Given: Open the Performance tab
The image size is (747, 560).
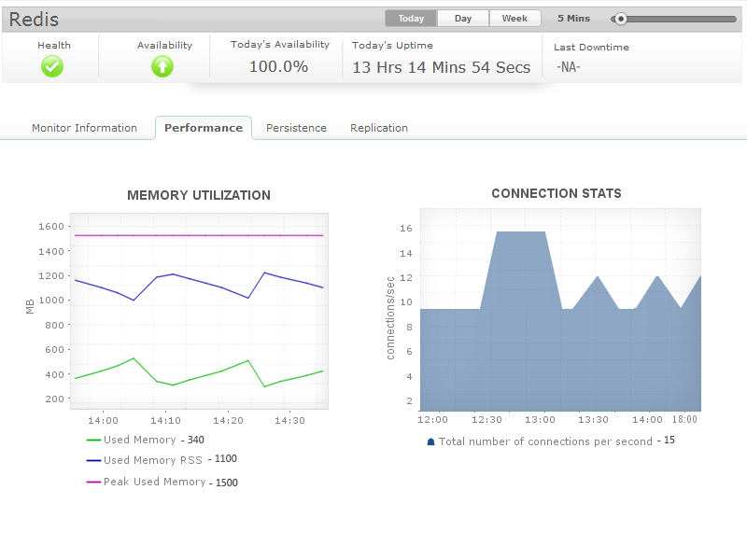Looking at the screenshot, I should [x=204, y=128].
